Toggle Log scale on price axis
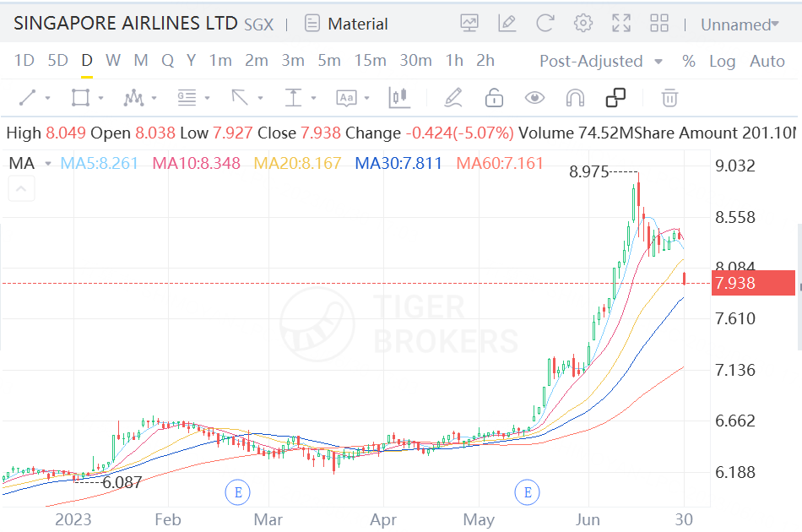The height and width of the screenshot is (532, 802). 722,61
